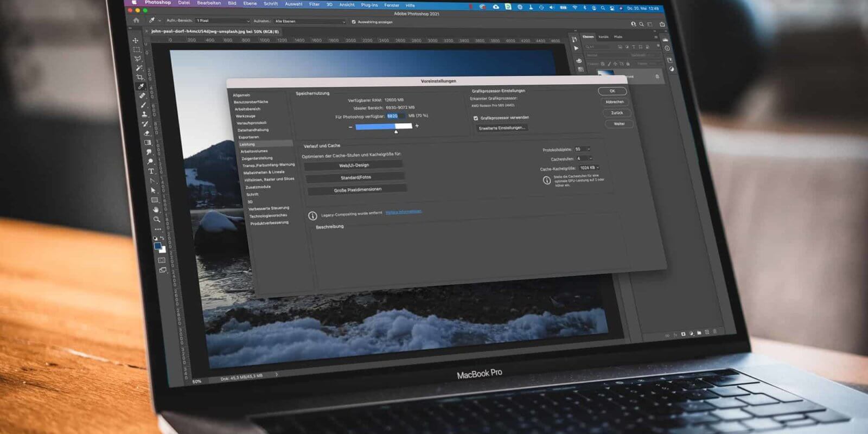Expand status bar arrow next to Dok size
This screenshot has height=434, width=868.
coord(276,374)
